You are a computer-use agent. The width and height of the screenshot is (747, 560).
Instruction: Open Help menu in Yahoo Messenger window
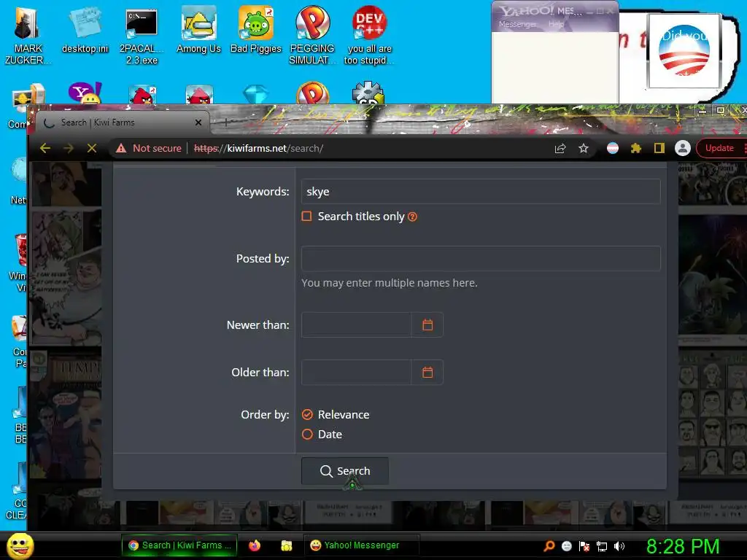click(555, 24)
